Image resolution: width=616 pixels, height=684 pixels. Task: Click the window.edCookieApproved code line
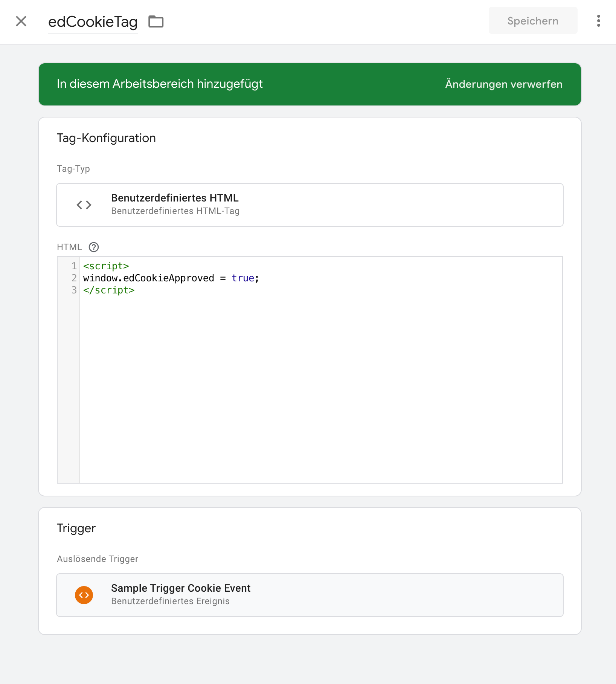point(148,278)
